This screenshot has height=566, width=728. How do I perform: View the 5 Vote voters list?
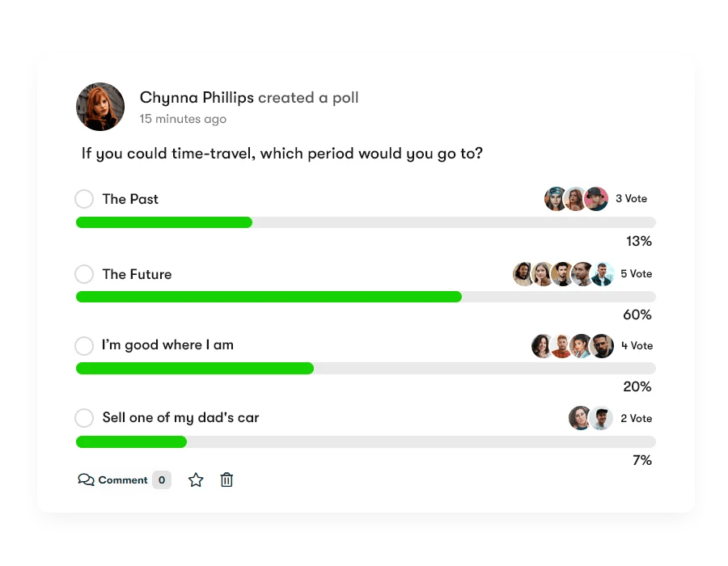(x=636, y=274)
